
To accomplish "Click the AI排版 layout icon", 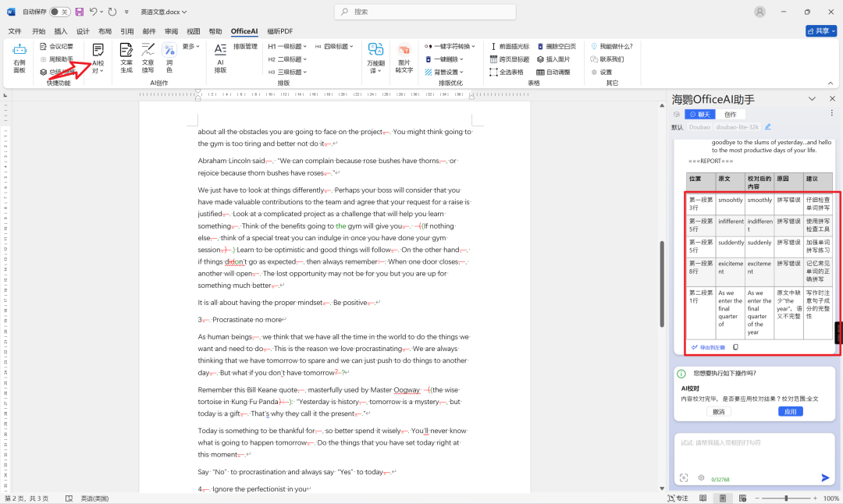I will [220, 58].
